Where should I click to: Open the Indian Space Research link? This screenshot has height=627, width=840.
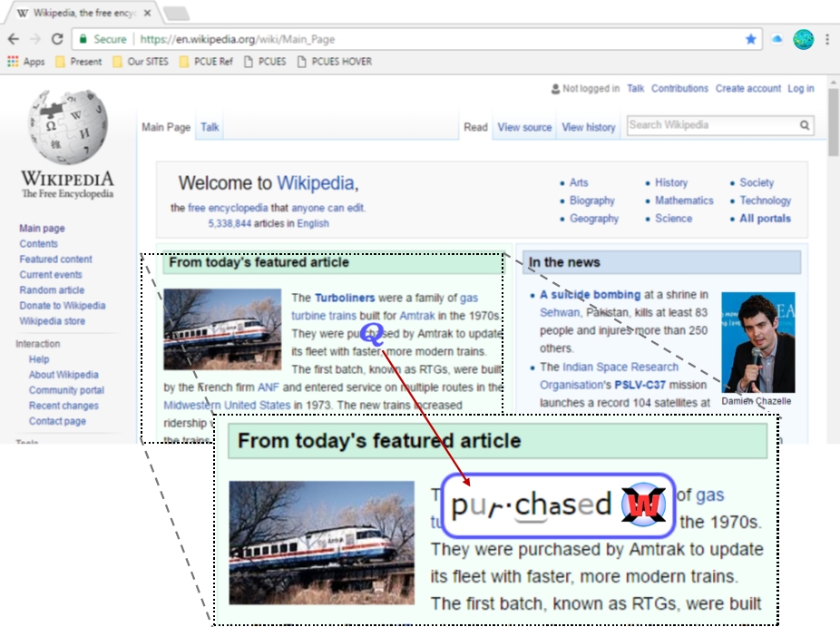[620, 367]
